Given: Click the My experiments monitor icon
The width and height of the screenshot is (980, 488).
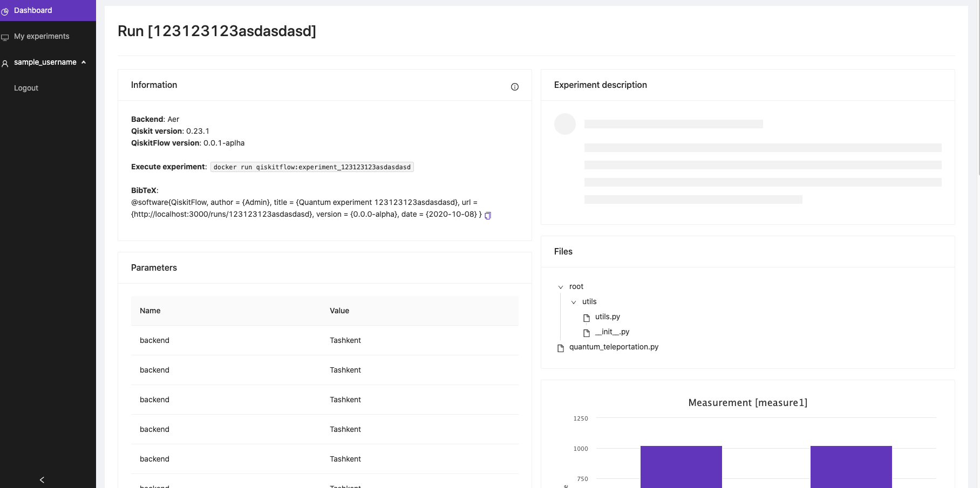Looking at the screenshot, I should [x=5, y=37].
